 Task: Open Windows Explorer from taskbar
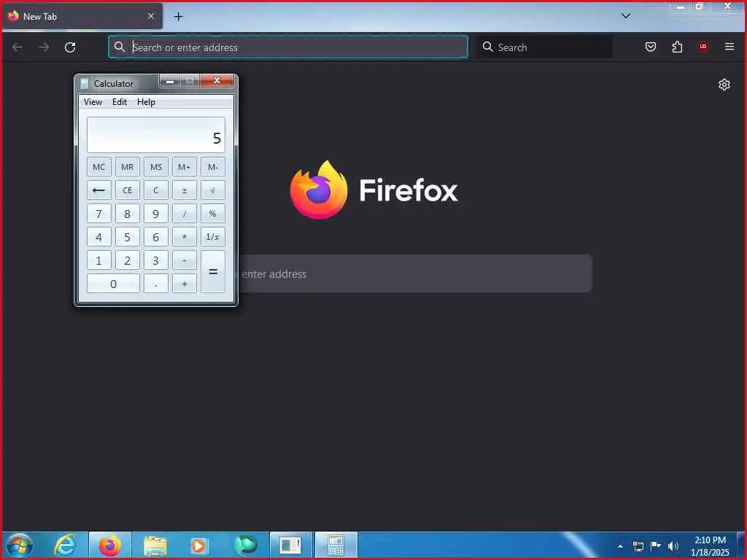(155, 545)
